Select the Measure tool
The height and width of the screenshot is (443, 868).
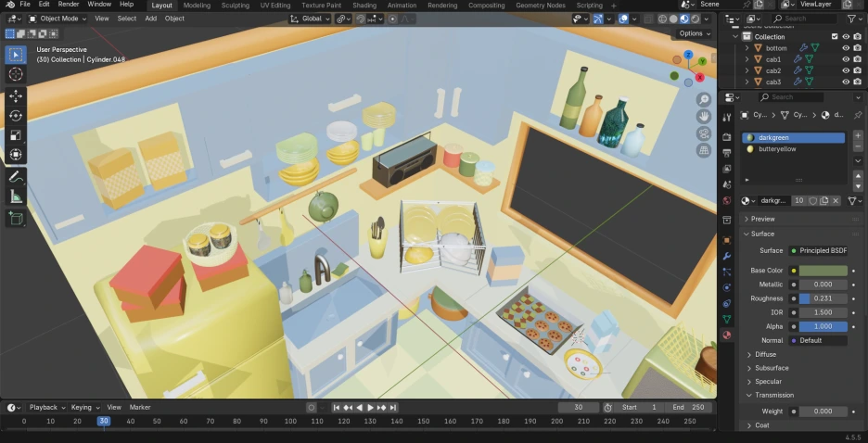point(16,196)
